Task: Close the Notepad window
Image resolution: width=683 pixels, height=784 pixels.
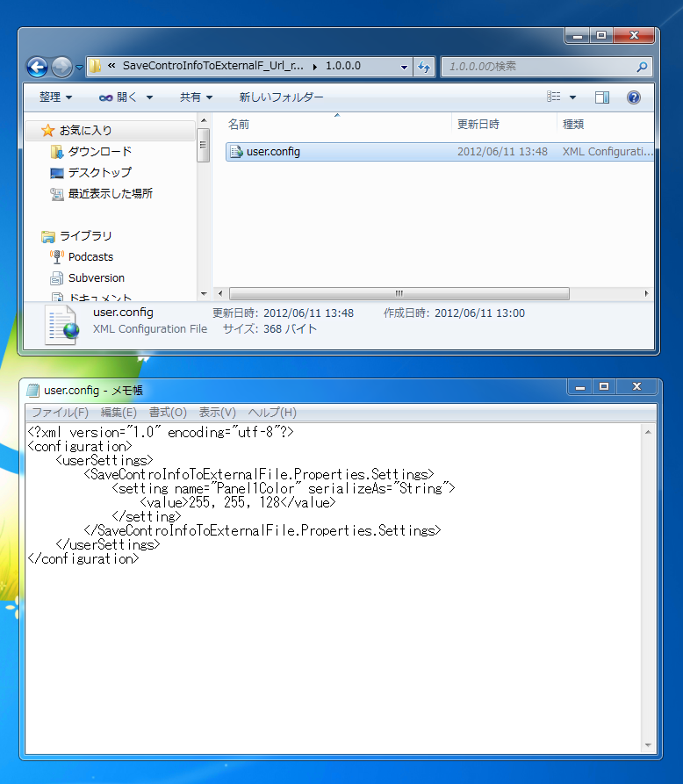Action: [x=636, y=387]
